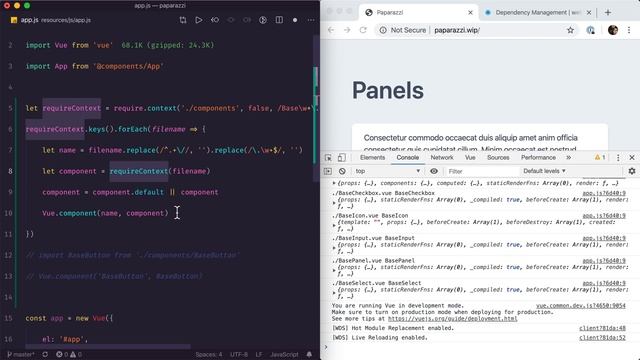Expand the object logged for BaseCheckbox
The image size is (640, 360).
pyautogui.click(x=334, y=203)
